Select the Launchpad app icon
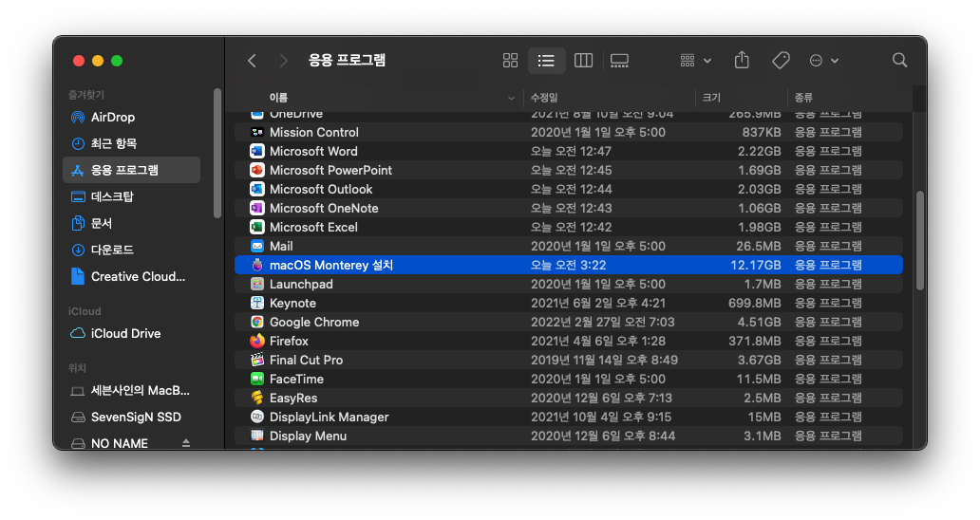 tap(257, 284)
